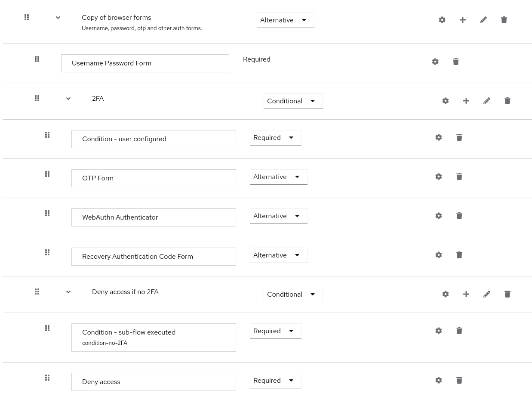Viewport: 532px width, 397px height.
Task: Open the Required dropdown for Deny access
Action: pyautogui.click(x=275, y=380)
